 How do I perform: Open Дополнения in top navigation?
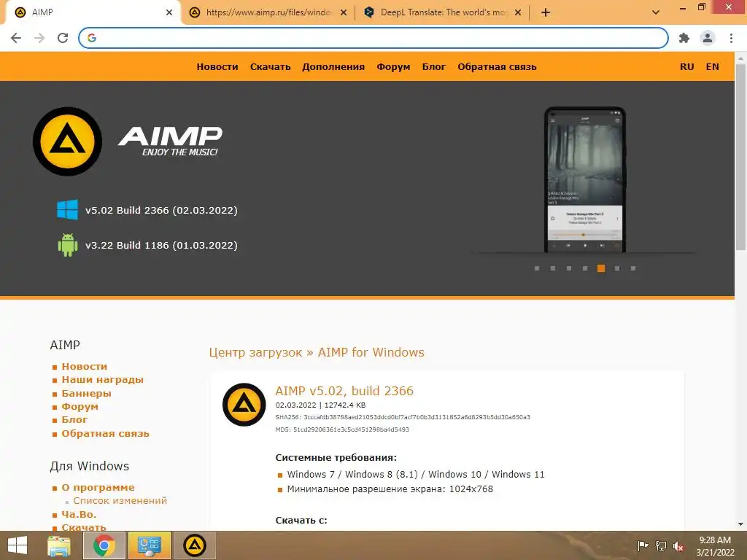(333, 66)
